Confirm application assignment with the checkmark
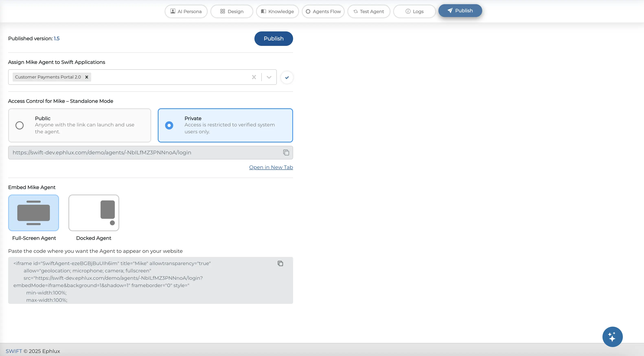This screenshot has height=356, width=644. (x=287, y=77)
